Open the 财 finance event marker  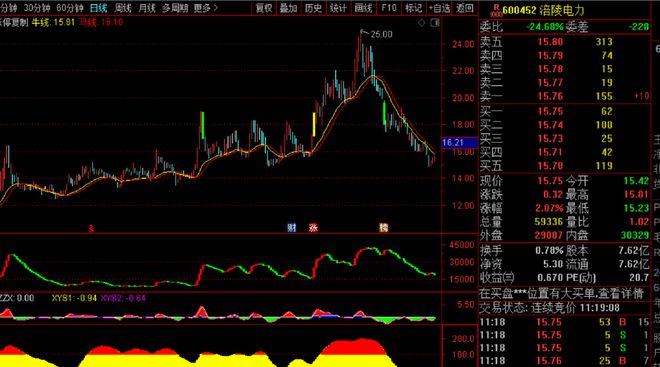292,228
